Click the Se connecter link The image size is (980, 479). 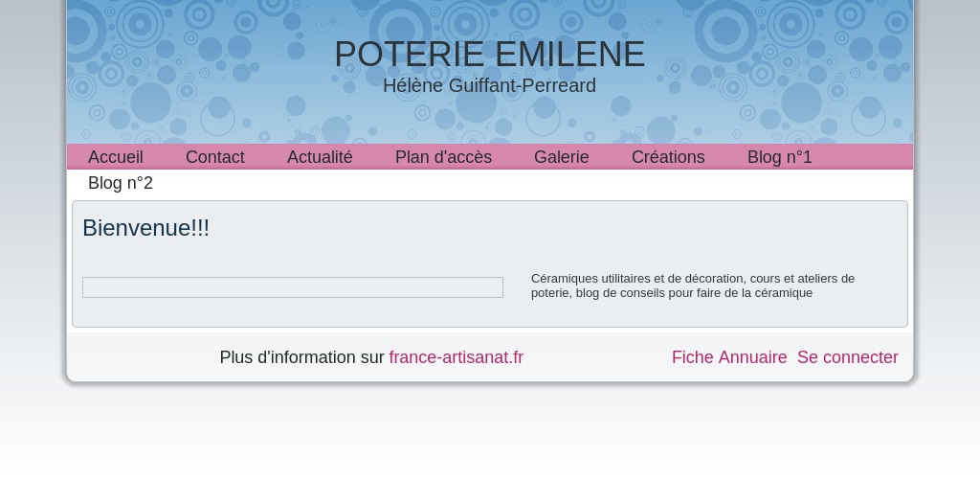coord(848,357)
